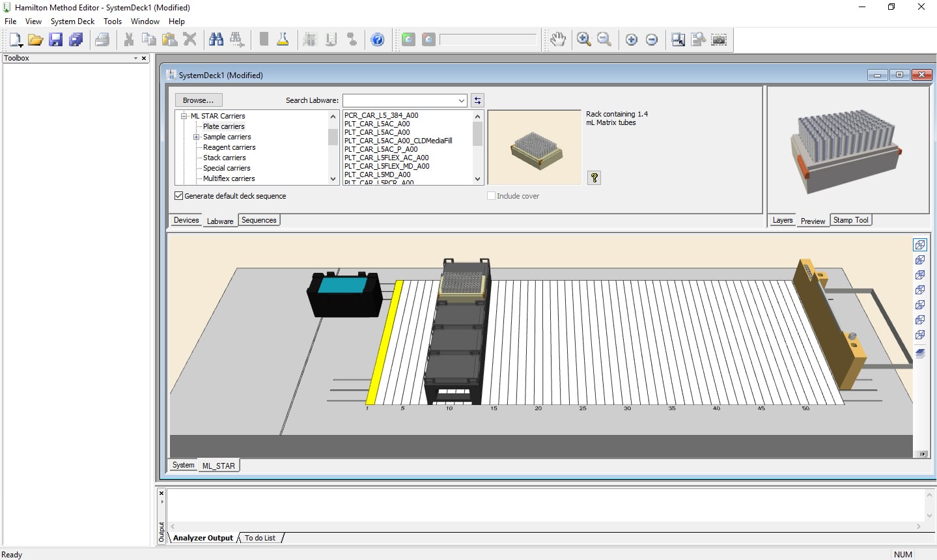This screenshot has height=560, width=937.
Task: Click the Search Labware input field
Action: pyautogui.click(x=399, y=100)
